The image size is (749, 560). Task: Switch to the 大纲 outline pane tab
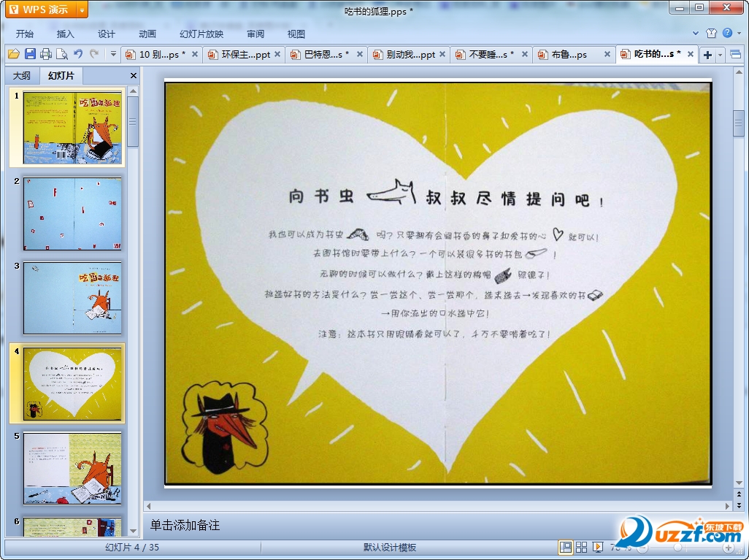click(x=21, y=75)
